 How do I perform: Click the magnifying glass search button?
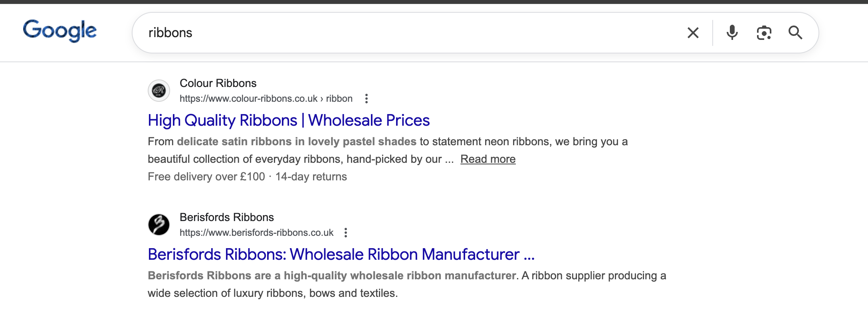point(795,33)
